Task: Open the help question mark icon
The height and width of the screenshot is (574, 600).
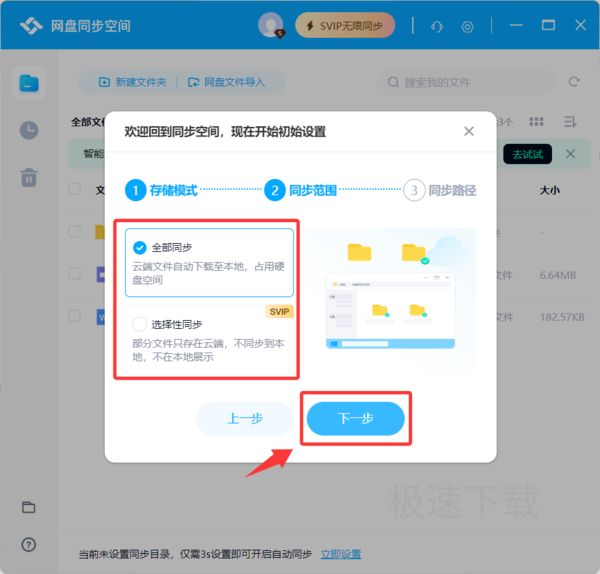Action: (29, 544)
